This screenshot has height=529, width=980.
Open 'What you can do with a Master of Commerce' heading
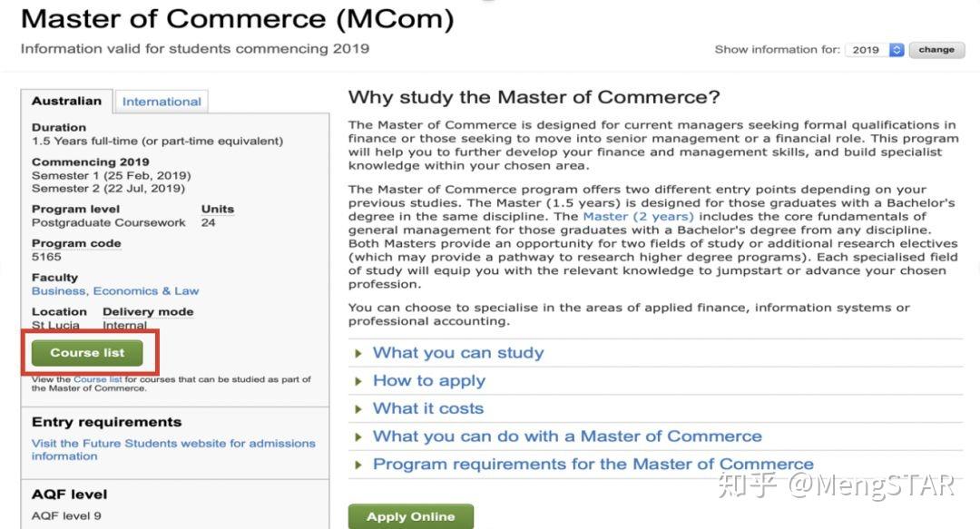pos(567,436)
